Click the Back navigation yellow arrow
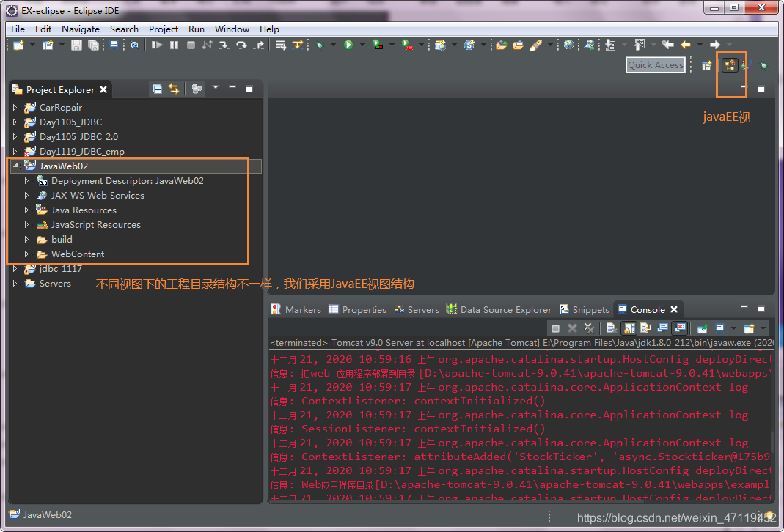 point(686,45)
